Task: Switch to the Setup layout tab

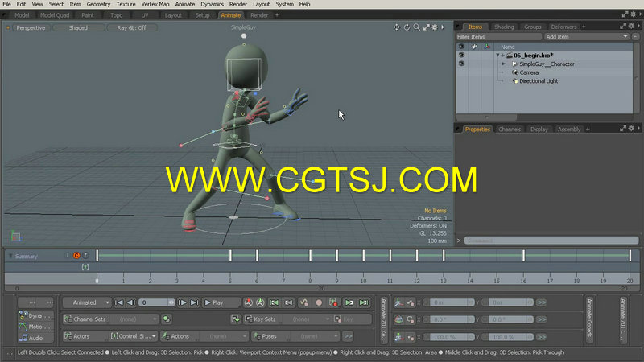Action: (x=202, y=15)
